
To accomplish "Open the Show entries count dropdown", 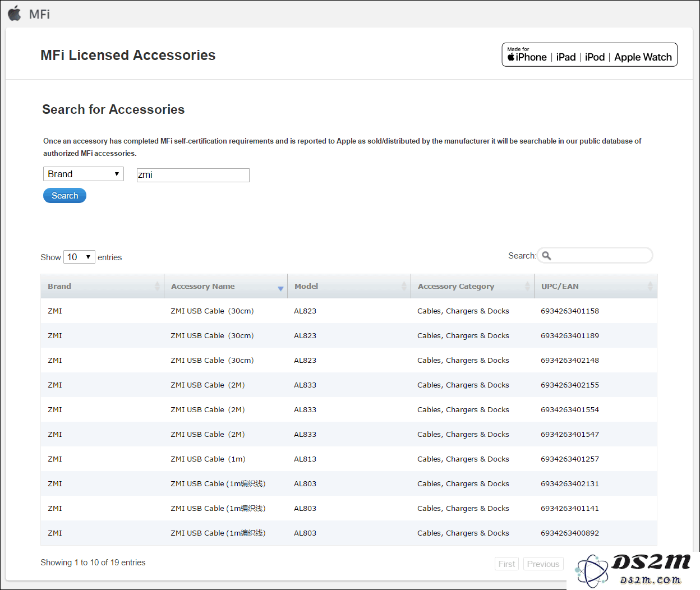I will click(x=79, y=257).
